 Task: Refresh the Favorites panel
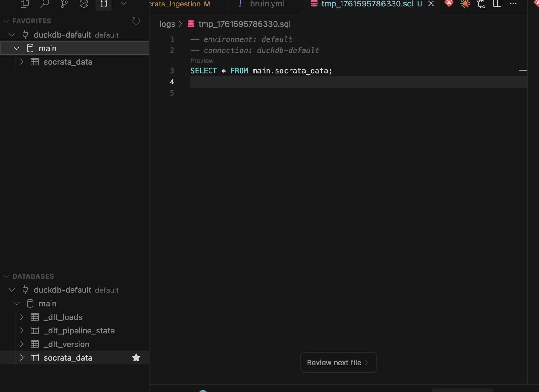coord(136,21)
